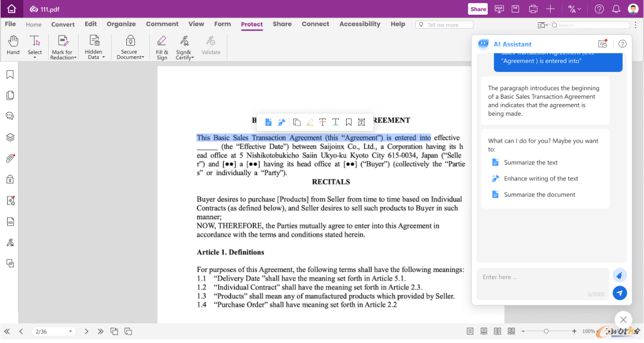Click Summarize icon in floating selection toolbar
This screenshot has width=644, height=343.
click(268, 122)
